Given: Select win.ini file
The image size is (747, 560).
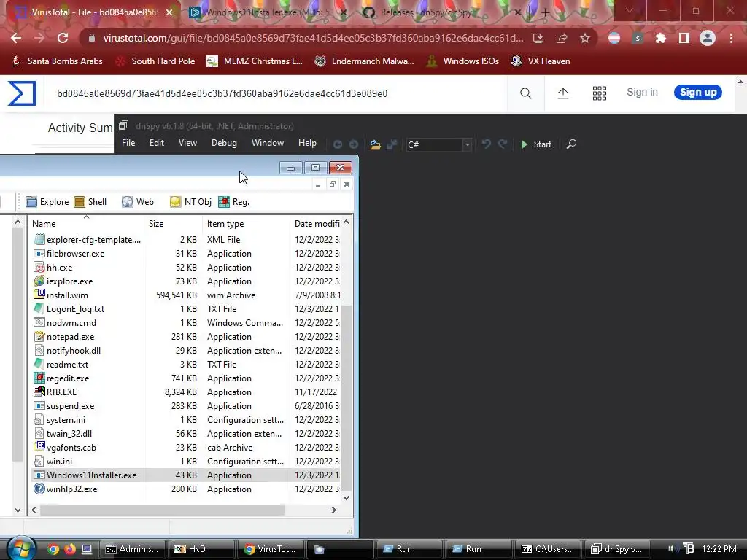Looking at the screenshot, I should [59, 462].
